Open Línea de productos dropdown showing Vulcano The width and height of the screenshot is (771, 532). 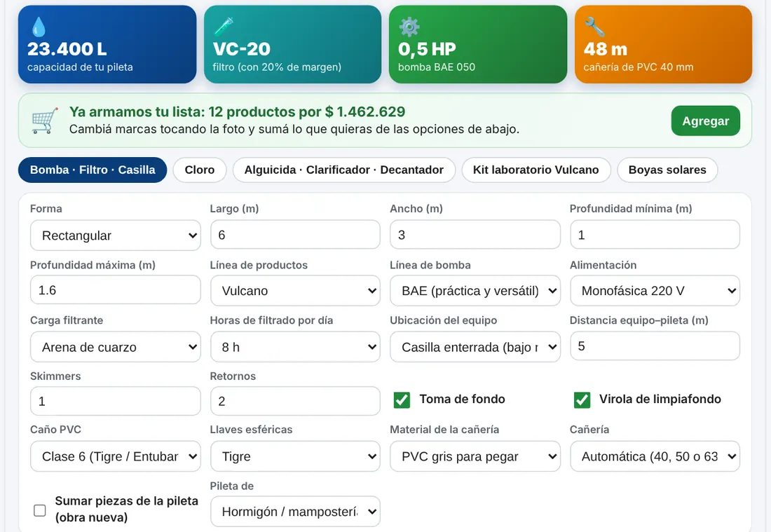pyautogui.click(x=295, y=291)
